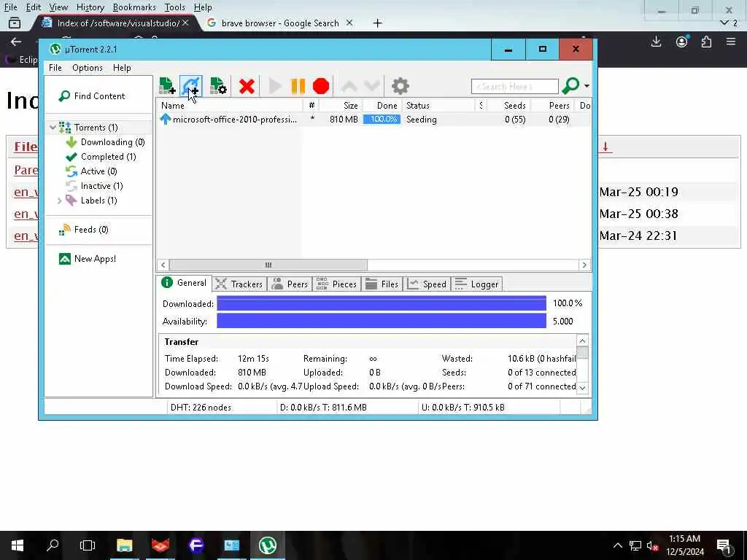Sort torrents by Size column header
The height and width of the screenshot is (560, 747).
(341, 106)
